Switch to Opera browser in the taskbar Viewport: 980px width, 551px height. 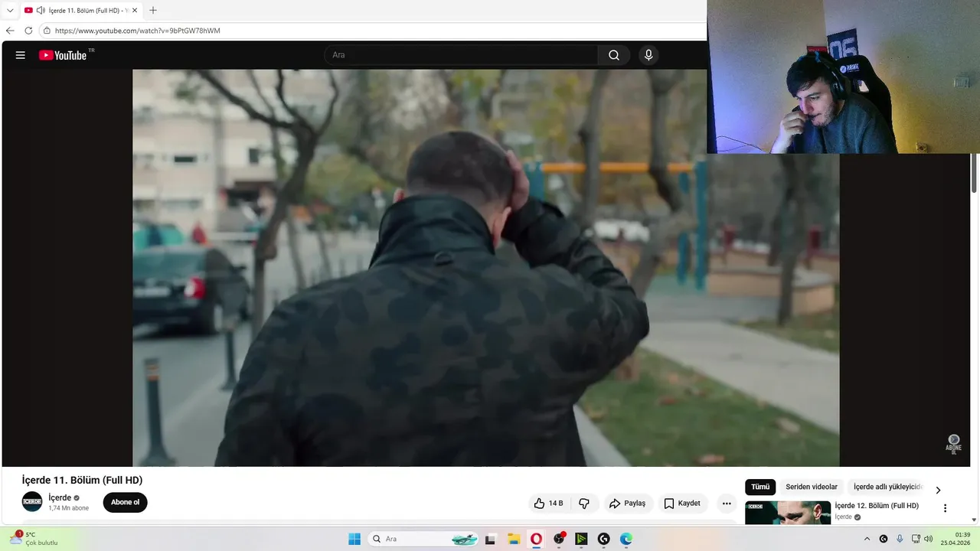tap(536, 539)
